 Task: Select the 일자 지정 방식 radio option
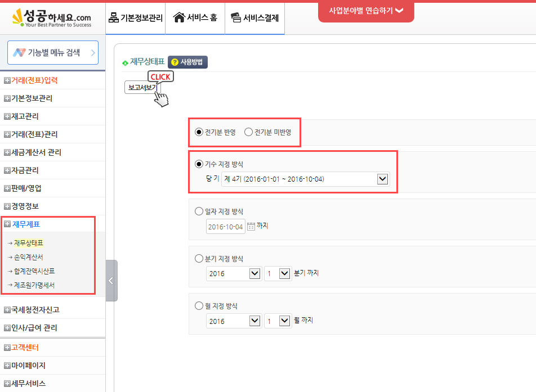(x=199, y=211)
